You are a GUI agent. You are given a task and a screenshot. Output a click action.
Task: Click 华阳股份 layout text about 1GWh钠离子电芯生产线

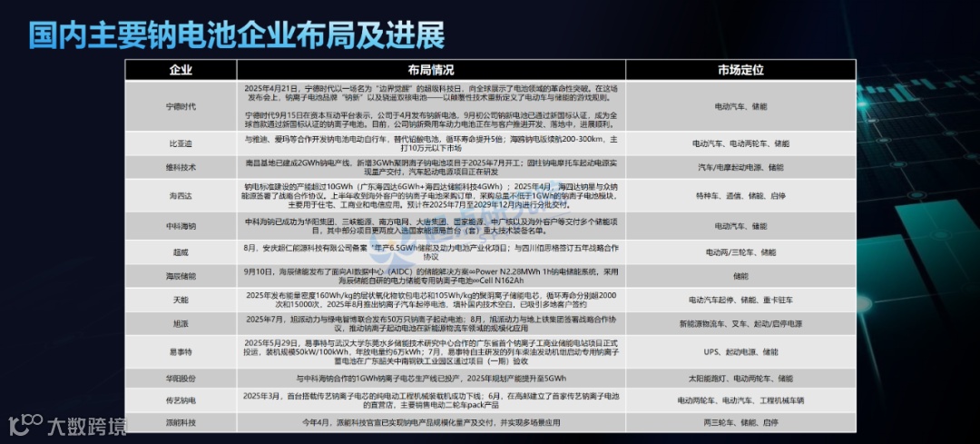pyautogui.click(x=431, y=379)
